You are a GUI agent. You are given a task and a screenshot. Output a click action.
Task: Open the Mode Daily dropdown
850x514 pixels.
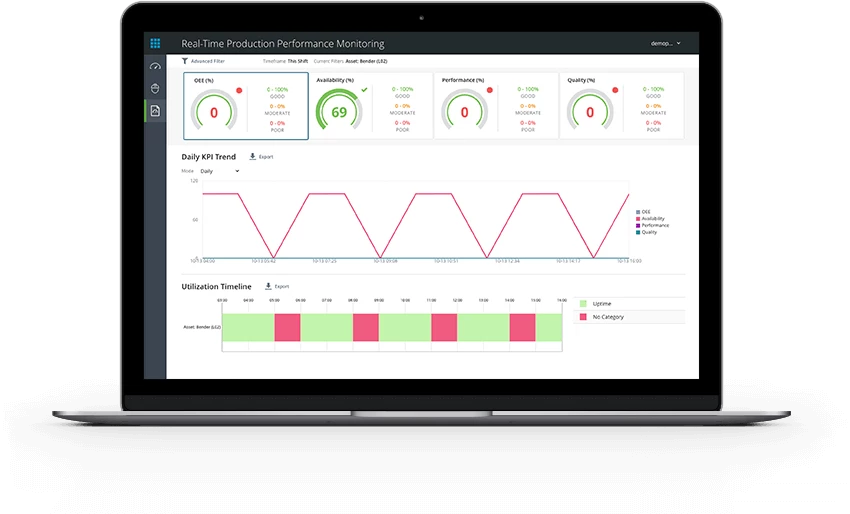click(220, 171)
